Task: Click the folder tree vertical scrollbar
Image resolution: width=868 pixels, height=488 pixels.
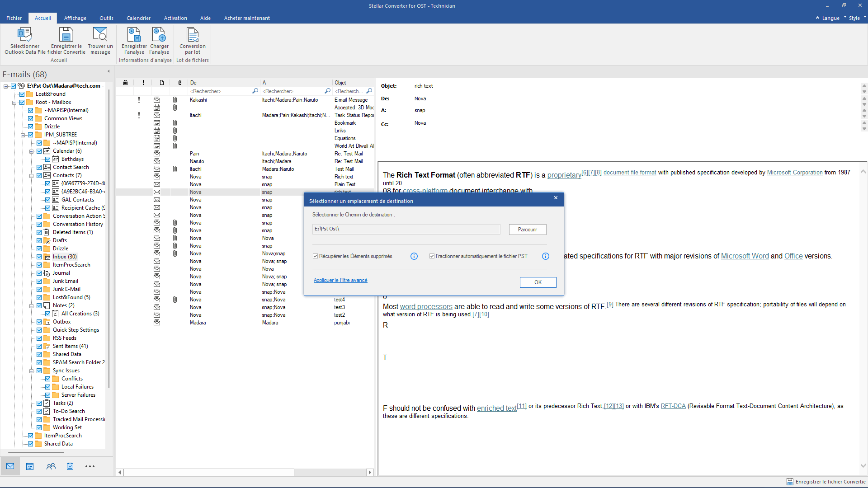Action: coord(109,239)
